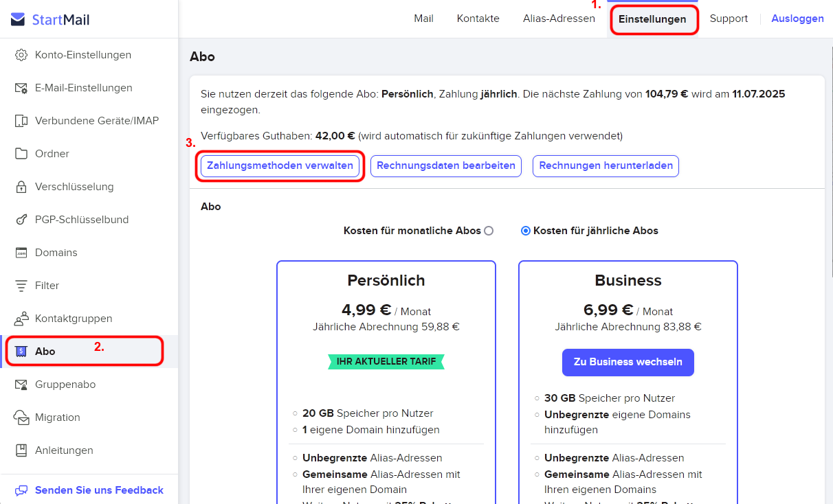Viewport: 833px width, 504px height.
Task: Open E-Mail-Einstellungen in sidebar
Action: [x=89, y=88]
